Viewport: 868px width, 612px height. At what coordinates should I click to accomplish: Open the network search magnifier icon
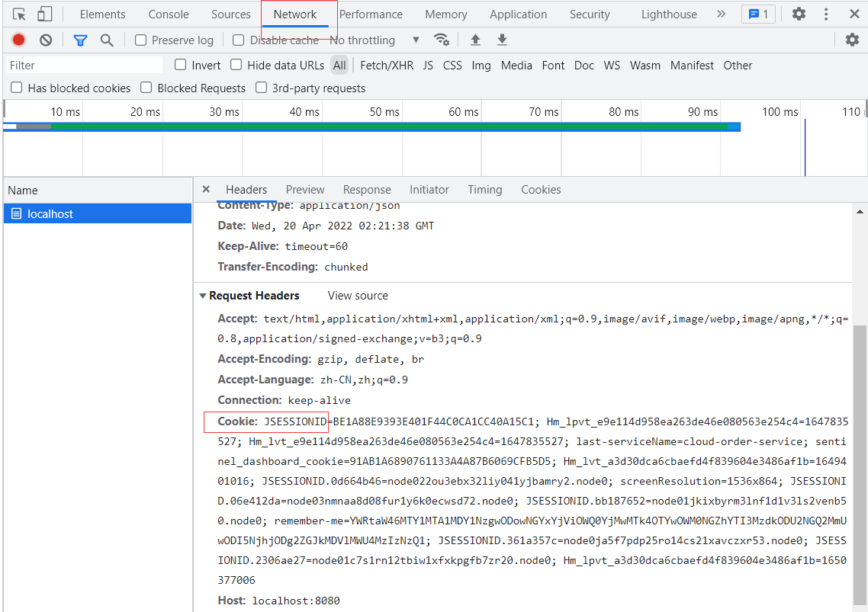click(x=107, y=40)
